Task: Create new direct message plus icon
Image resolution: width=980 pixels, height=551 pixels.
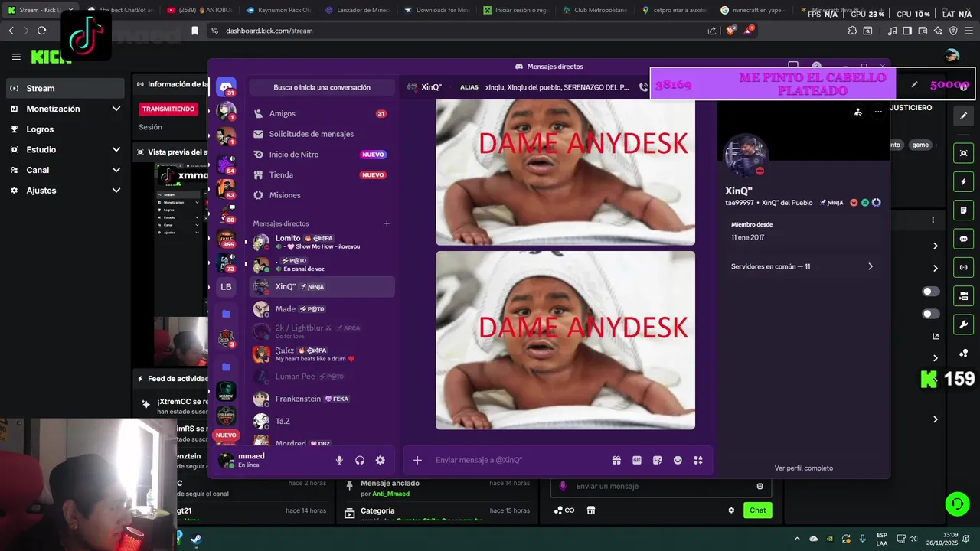Action: pyautogui.click(x=387, y=223)
